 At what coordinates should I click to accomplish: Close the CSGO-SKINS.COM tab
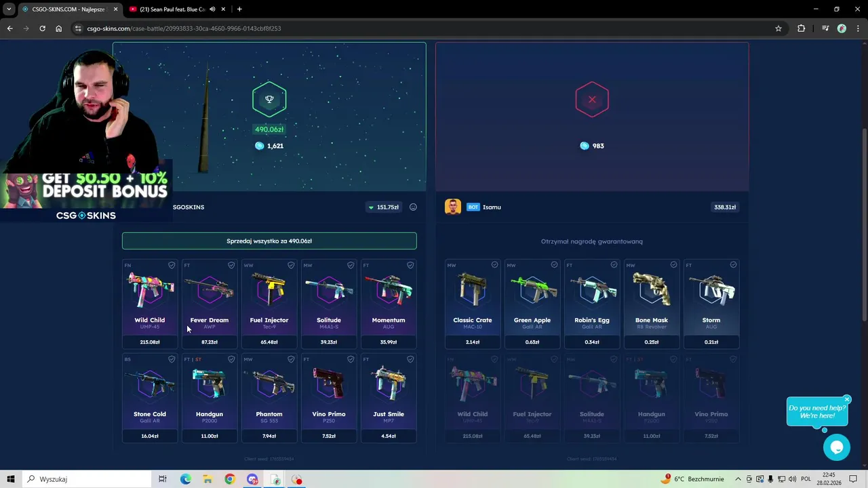[115, 9]
